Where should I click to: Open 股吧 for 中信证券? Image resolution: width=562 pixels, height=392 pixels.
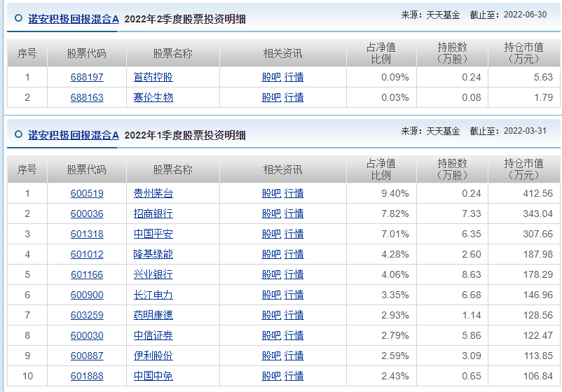tap(271, 336)
